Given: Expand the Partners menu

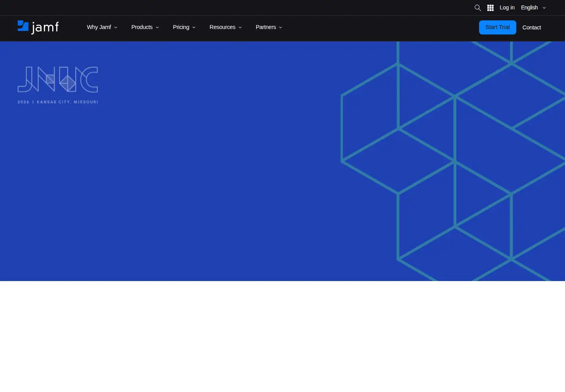Looking at the screenshot, I should pos(269,27).
